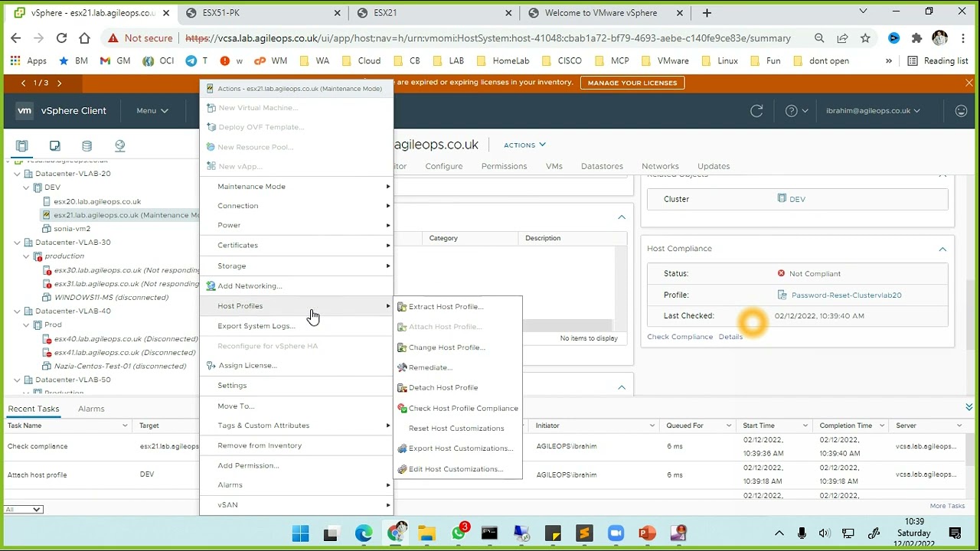This screenshot has height=551, width=980.
Task: Open the vSAN submenu
Action: point(297,505)
